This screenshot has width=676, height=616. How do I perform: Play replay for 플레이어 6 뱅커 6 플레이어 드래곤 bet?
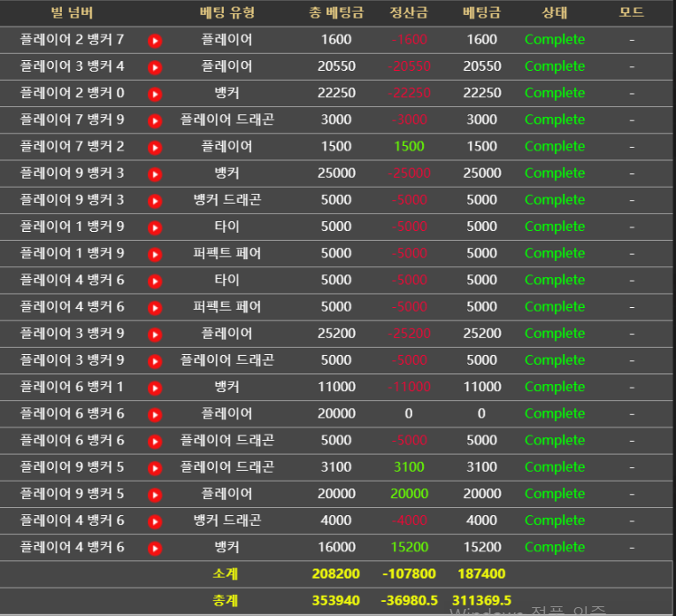point(155,443)
